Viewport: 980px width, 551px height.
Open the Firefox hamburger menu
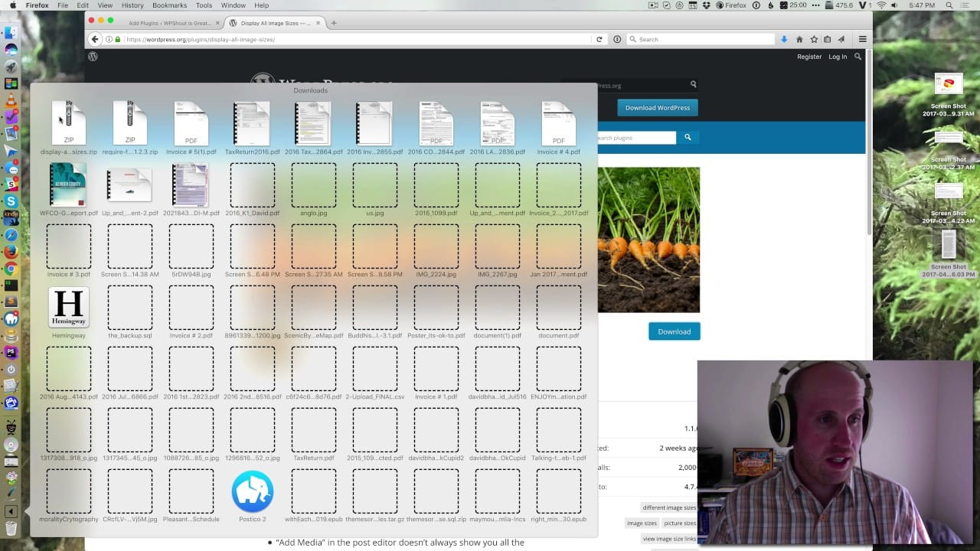coord(862,39)
